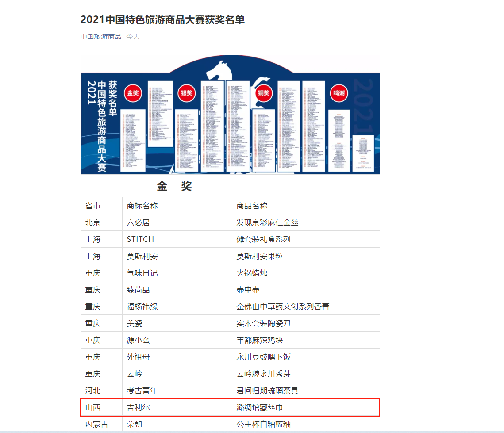Select the 臻尚品 brand cell
504x433 pixels.
point(177,290)
